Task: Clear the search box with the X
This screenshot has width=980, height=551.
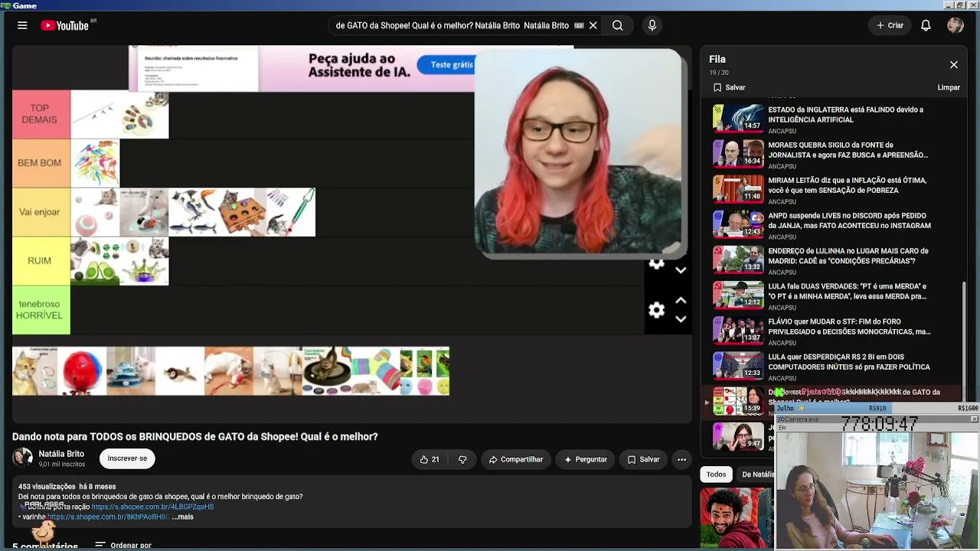Action: coord(593,25)
